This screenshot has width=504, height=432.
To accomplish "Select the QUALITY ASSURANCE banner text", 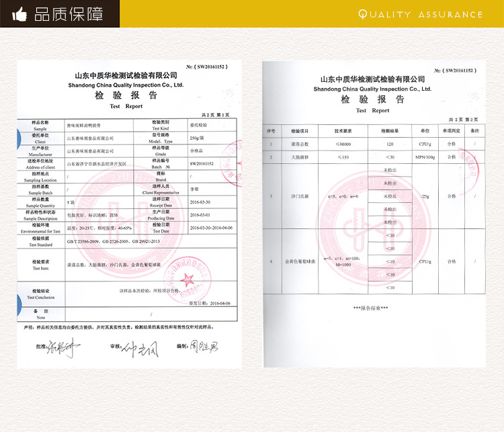I will [421, 15].
